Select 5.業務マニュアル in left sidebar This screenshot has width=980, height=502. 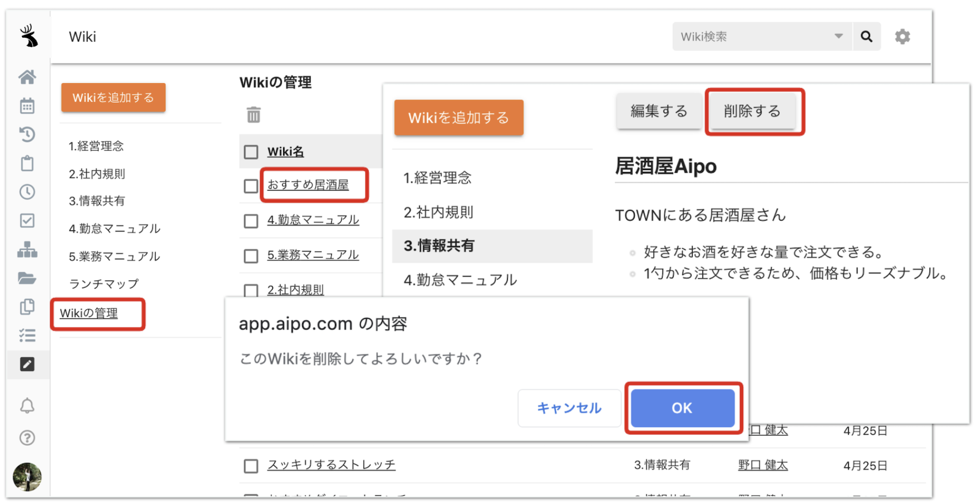point(114,257)
